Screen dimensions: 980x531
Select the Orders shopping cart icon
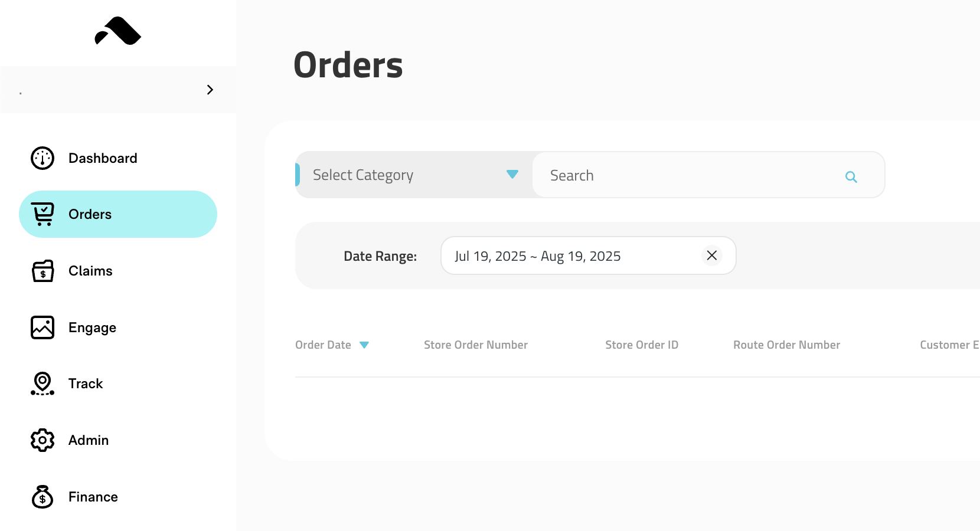tap(42, 214)
